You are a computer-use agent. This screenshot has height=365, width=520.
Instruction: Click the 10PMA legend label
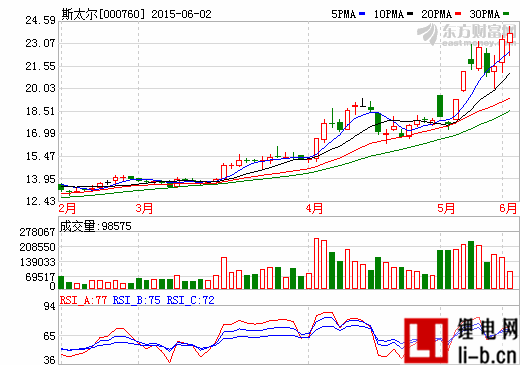(x=389, y=14)
